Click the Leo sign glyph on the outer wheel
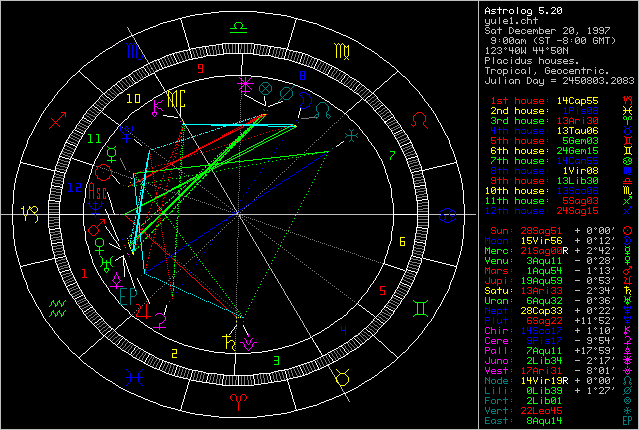The width and height of the screenshot is (639, 430). click(420, 120)
